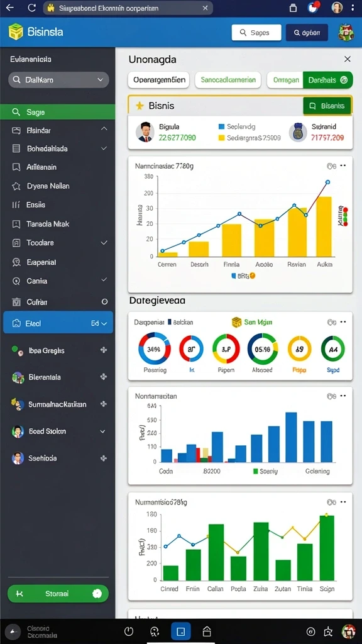The image size is (362, 644).
Task: Toggle the Darehats green switch
Action: [327, 80]
